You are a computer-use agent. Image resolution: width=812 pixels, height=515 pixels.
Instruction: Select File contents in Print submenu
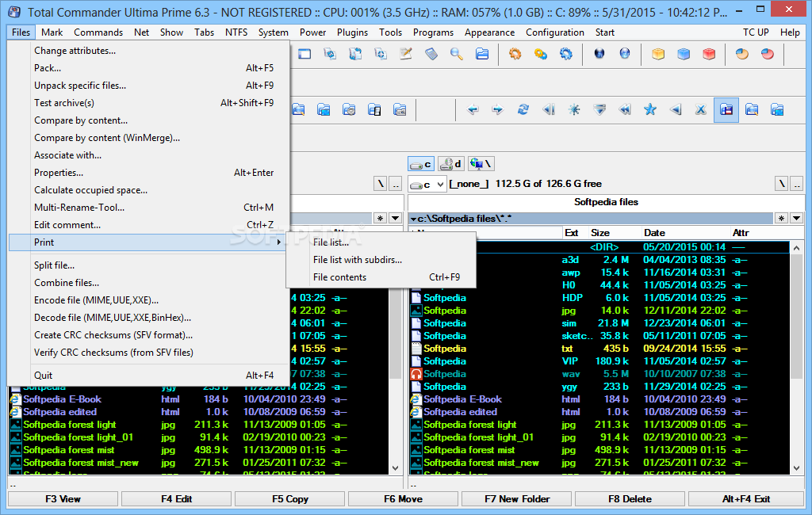point(381,277)
